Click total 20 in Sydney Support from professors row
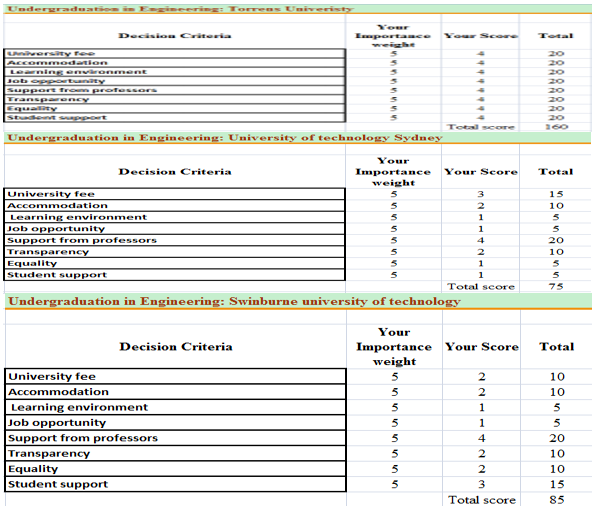Image resolution: width=596 pixels, height=522 pixels. [556, 240]
